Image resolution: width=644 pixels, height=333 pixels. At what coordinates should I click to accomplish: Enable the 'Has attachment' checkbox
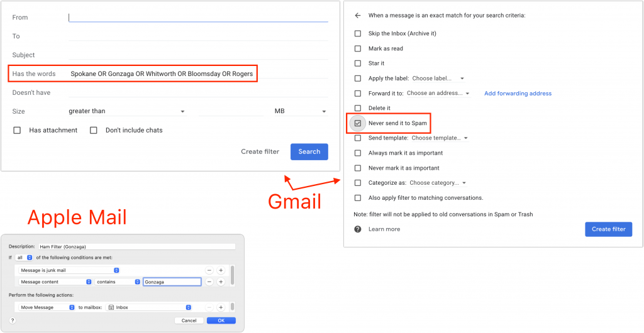(x=17, y=130)
